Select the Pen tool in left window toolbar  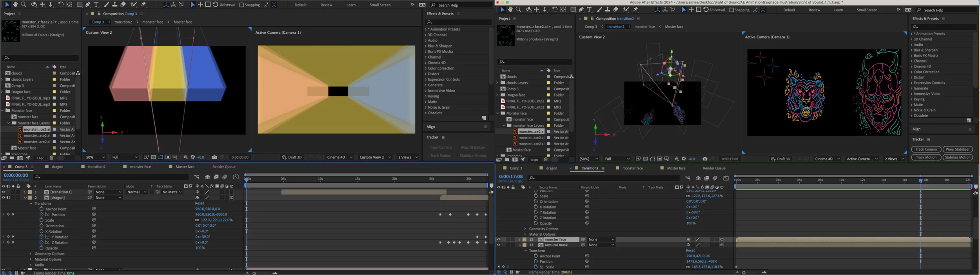88,4
